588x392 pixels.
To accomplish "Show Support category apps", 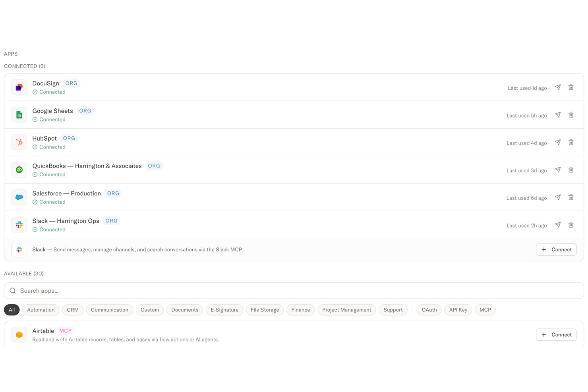I will pyautogui.click(x=393, y=310).
